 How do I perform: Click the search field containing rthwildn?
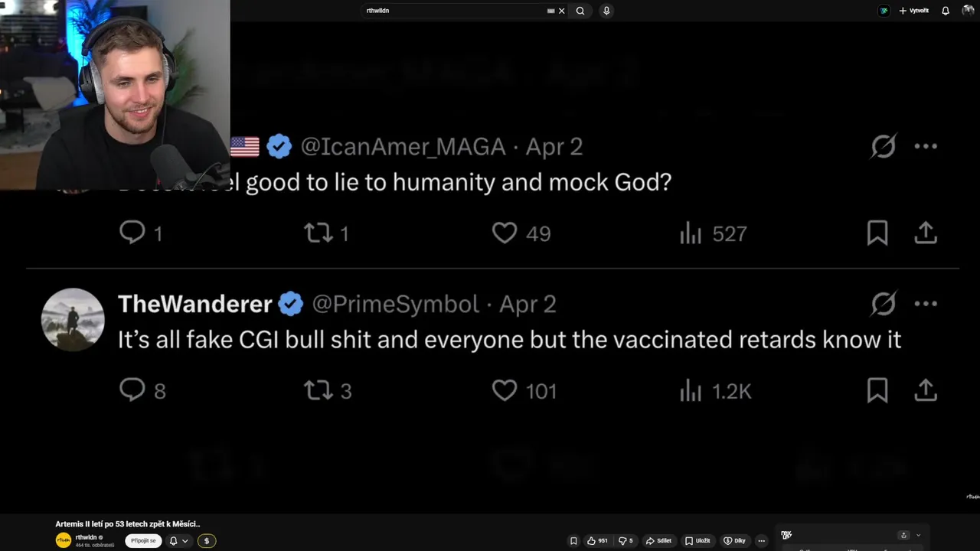(x=452, y=11)
